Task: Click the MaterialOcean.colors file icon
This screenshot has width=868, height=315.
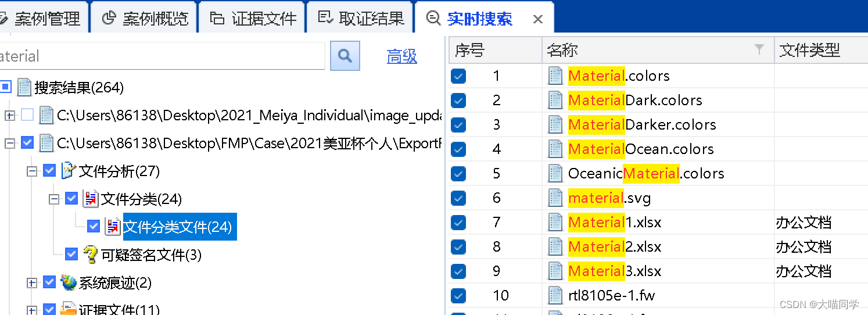Action: click(556, 149)
